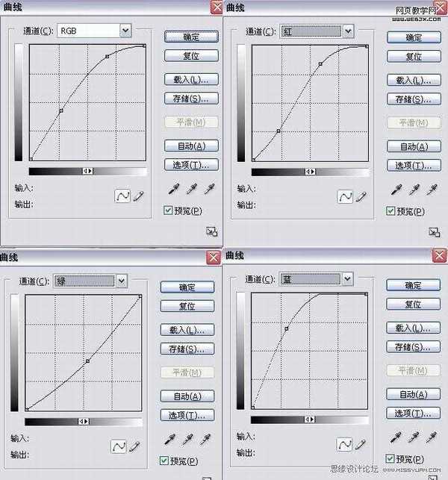Pick gray point eyedropper in Red dialog
448x480 pixels.
click(x=414, y=190)
